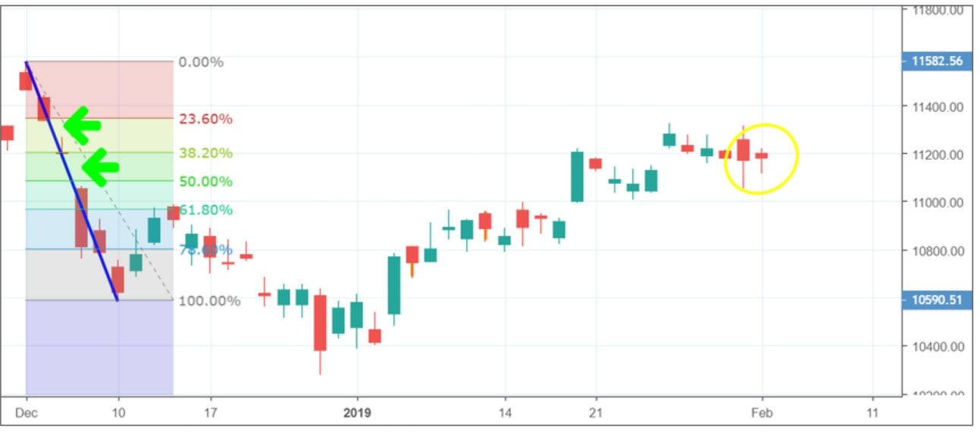Click the 100.00% Fibonacci level label
The image size is (980, 435).
(209, 301)
